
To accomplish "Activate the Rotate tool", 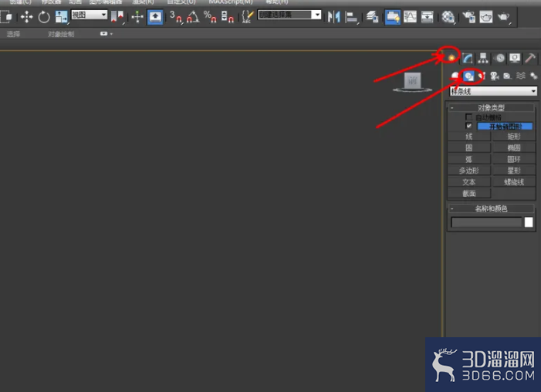I will pos(44,16).
